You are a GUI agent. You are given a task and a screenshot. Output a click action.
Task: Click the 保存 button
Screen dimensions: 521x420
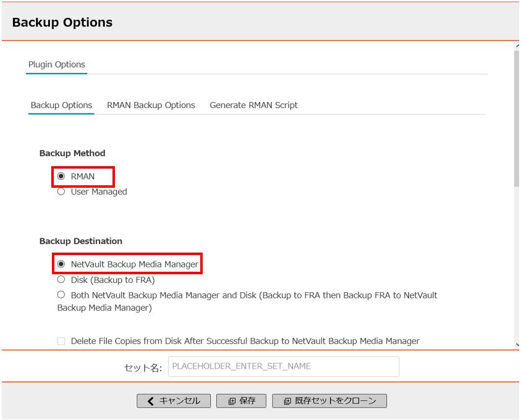coord(241,401)
